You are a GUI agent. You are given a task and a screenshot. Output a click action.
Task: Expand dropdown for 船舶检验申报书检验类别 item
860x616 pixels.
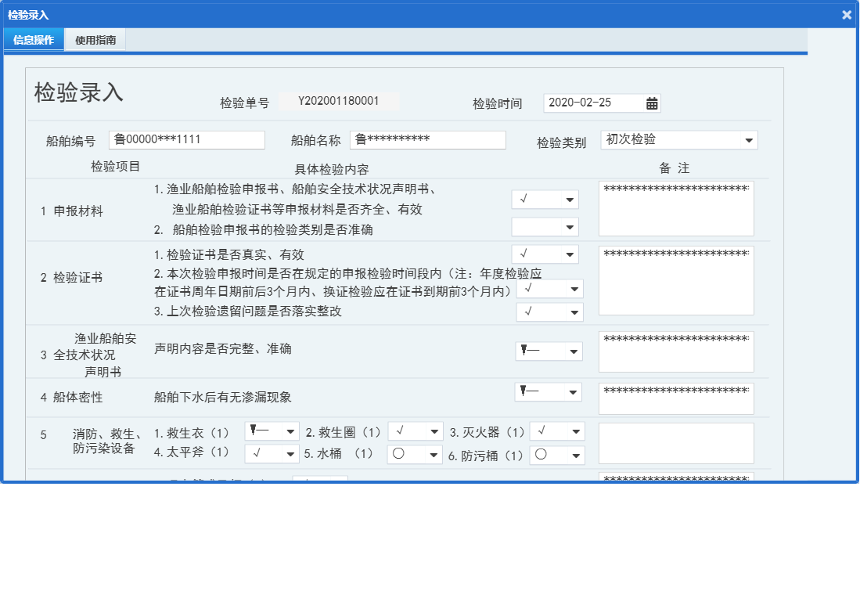(569, 226)
